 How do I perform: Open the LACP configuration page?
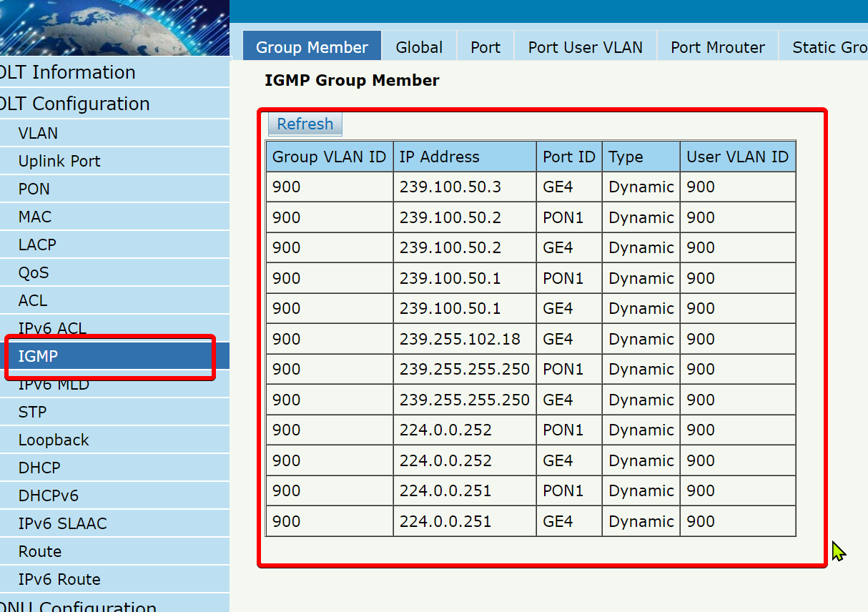37,245
